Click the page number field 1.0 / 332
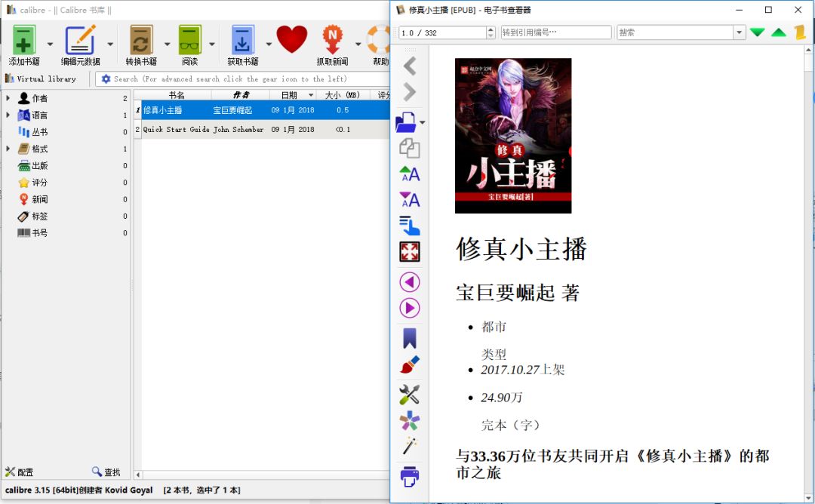815x504 pixels. coord(442,32)
